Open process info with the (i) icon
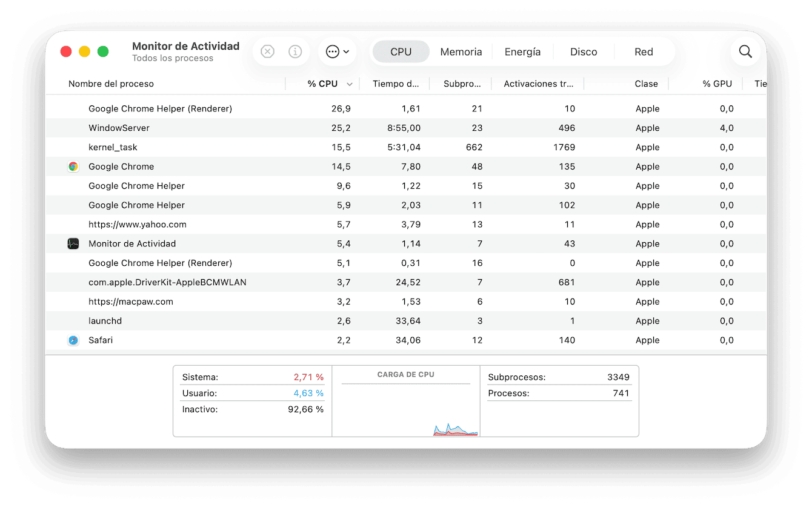This screenshot has height=508, width=812. click(295, 51)
